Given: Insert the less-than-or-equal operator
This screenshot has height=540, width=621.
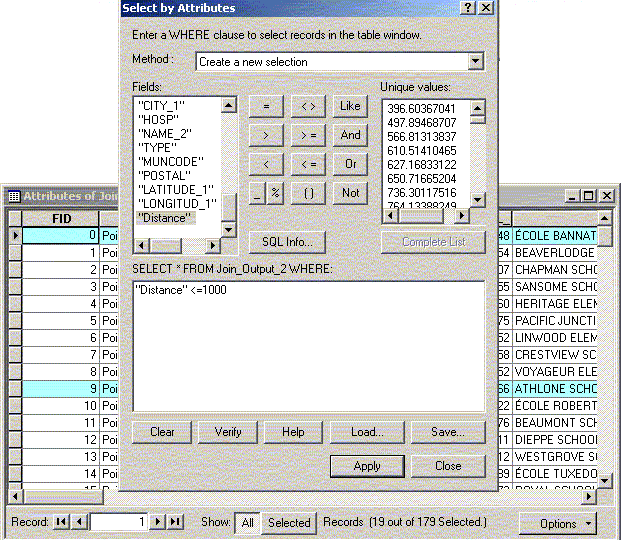Looking at the screenshot, I should [x=309, y=163].
